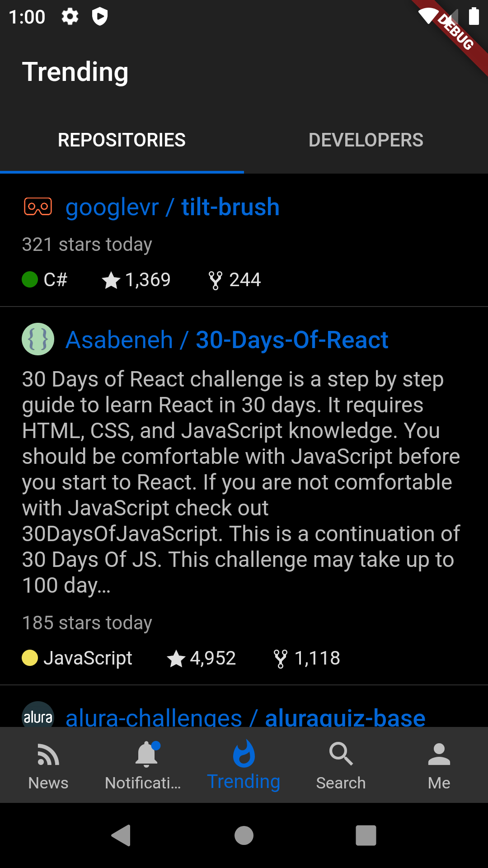The height and width of the screenshot is (868, 488).
Task: Click the yellow JavaScript language dot
Action: point(30,658)
